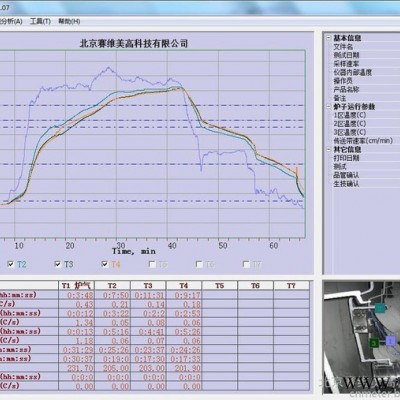Collapse the 基本信息 section

coord(328,38)
